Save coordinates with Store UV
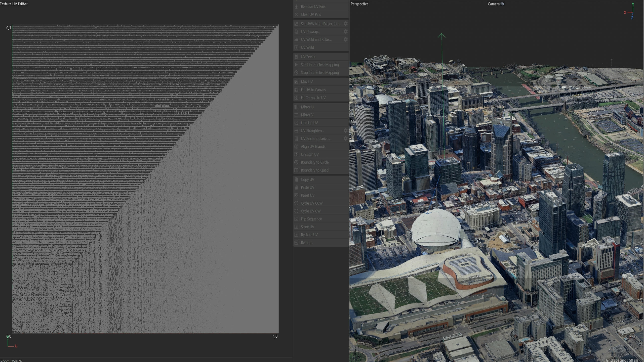This screenshot has height=362, width=644. pyautogui.click(x=321, y=227)
